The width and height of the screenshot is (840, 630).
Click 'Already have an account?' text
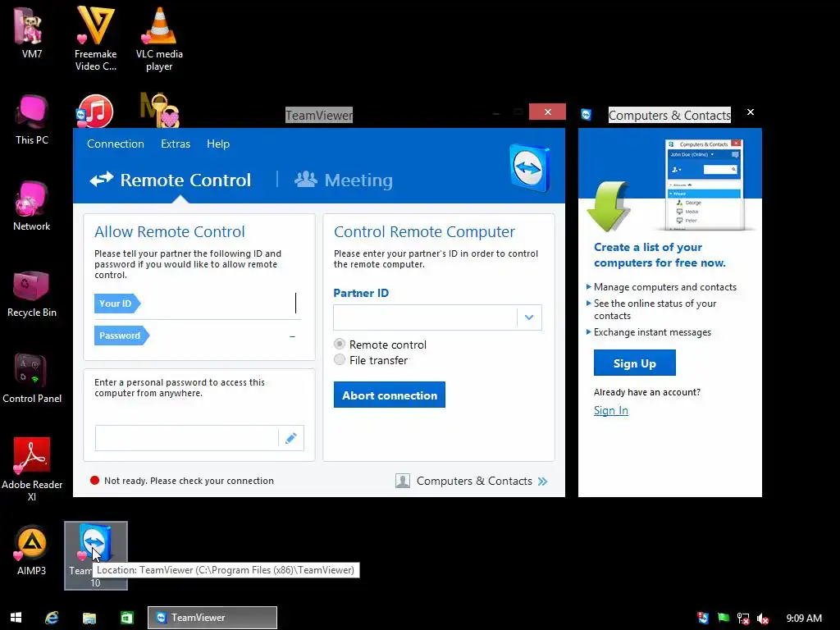[646, 392]
